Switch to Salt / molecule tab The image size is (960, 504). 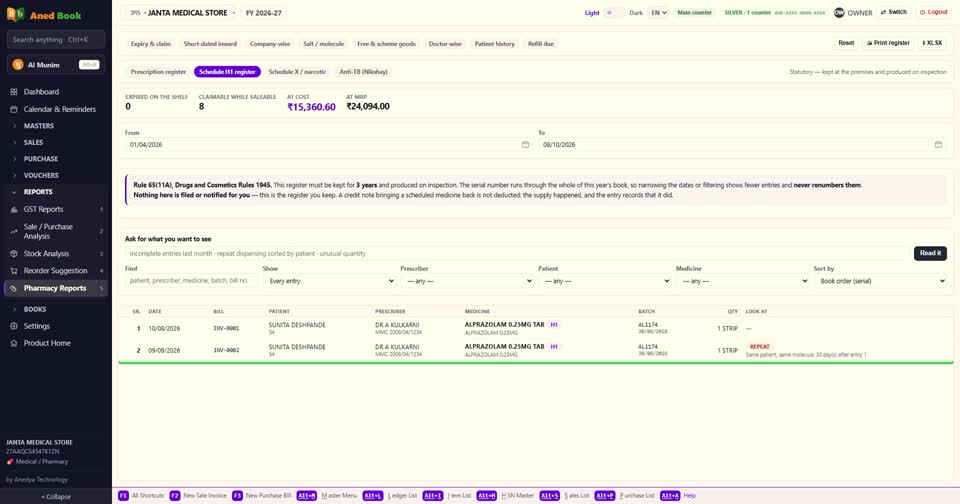pyautogui.click(x=323, y=43)
